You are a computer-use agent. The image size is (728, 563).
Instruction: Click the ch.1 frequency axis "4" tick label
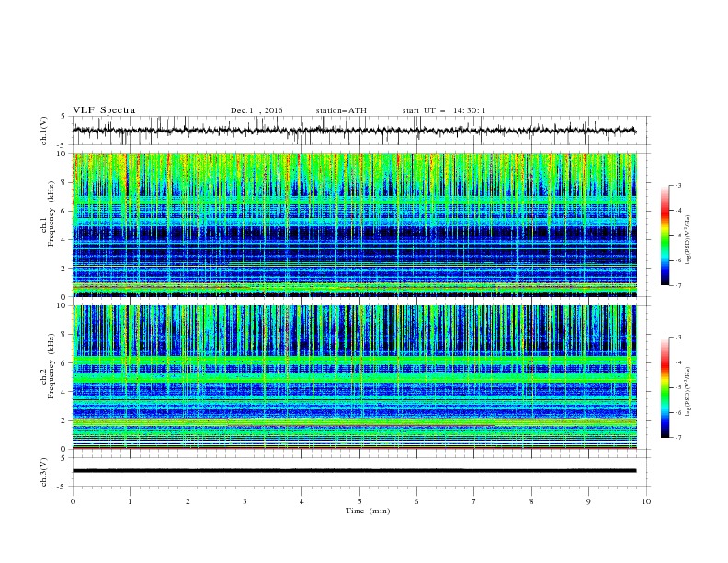pyautogui.click(x=65, y=239)
